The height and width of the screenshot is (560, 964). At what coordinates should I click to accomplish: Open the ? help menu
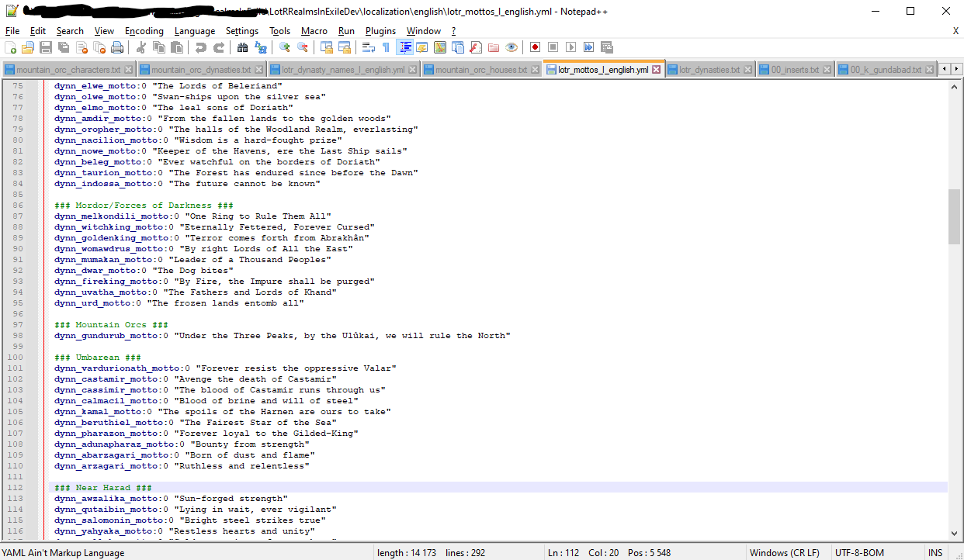click(x=453, y=31)
